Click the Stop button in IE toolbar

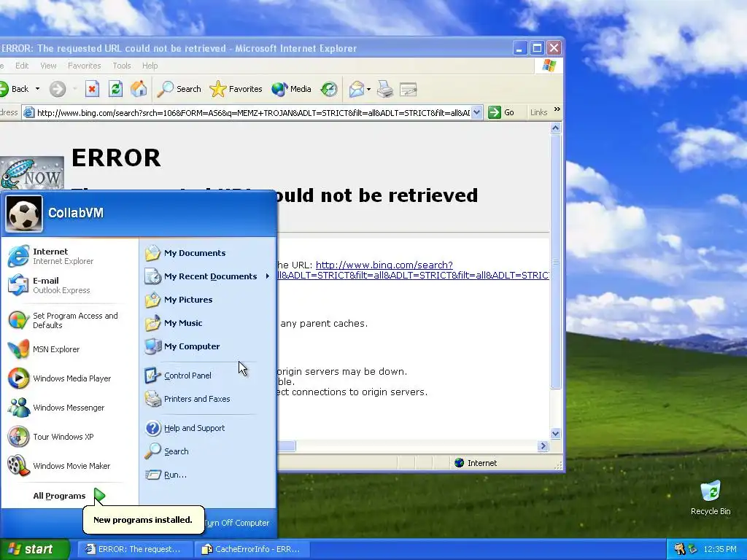pyautogui.click(x=93, y=89)
